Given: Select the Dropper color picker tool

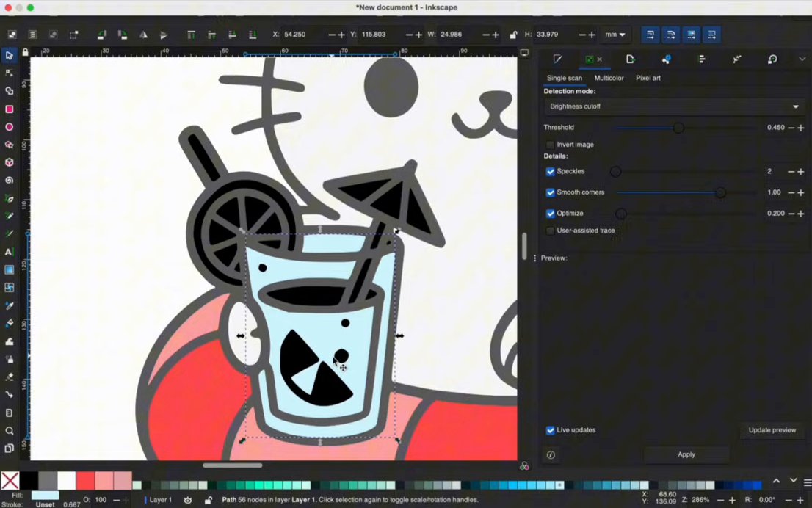Looking at the screenshot, I should coord(9,305).
